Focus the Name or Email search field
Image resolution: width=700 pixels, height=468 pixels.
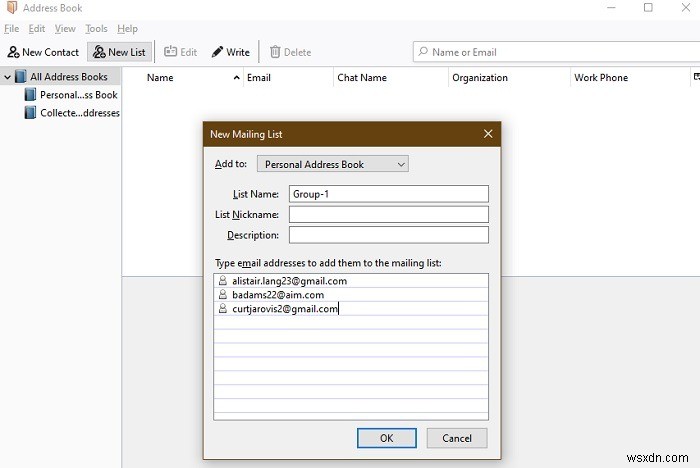click(558, 52)
